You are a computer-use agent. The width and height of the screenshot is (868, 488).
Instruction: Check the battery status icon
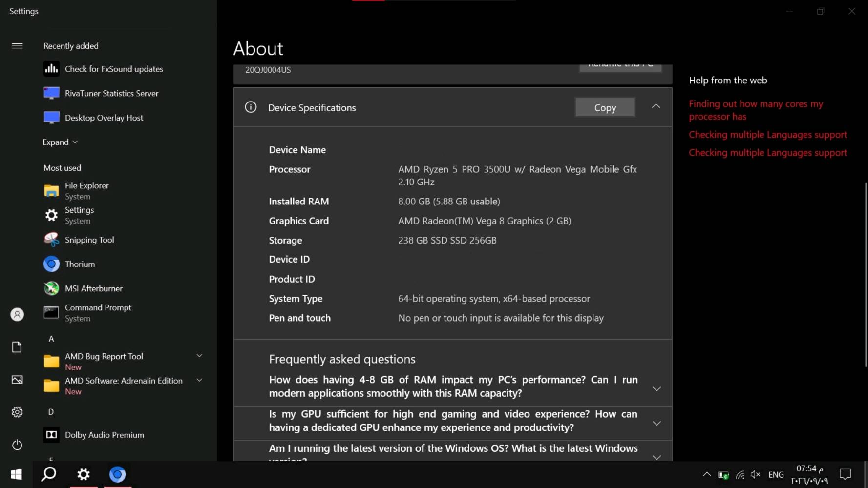click(x=723, y=475)
